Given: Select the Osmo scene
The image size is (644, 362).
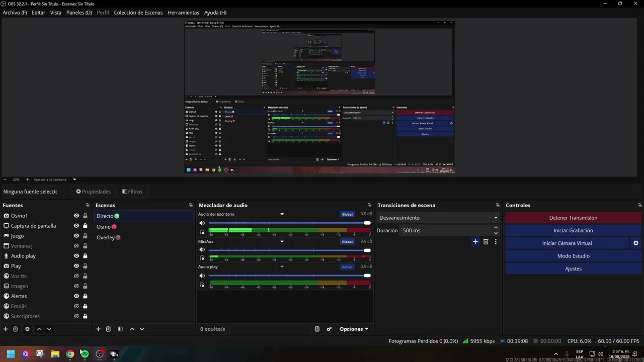Looking at the screenshot, I should tap(144, 227).
